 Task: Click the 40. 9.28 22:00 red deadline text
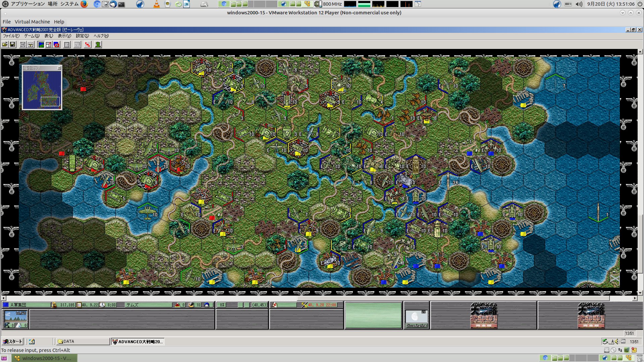(x=322, y=305)
